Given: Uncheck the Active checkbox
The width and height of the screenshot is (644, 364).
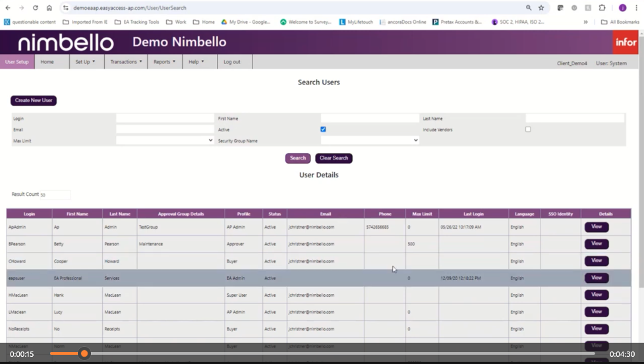Looking at the screenshot, I should pos(323,129).
